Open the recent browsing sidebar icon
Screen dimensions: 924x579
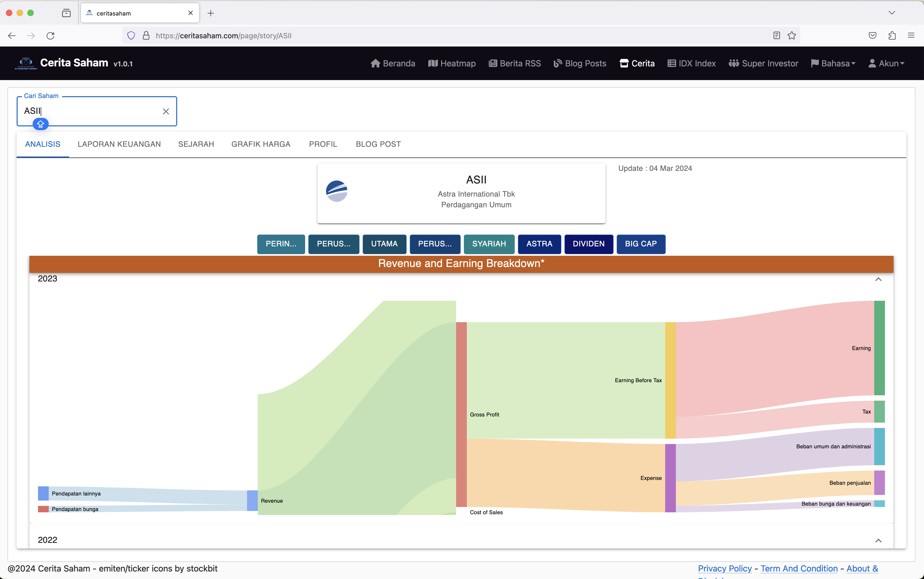pos(66,13)
